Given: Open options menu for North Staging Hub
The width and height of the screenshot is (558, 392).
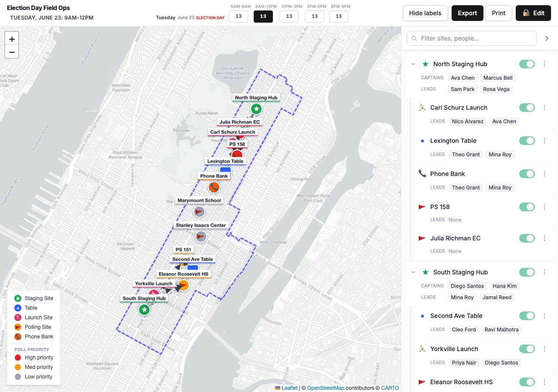Looking at the screenshot, I should click(544, 64).
